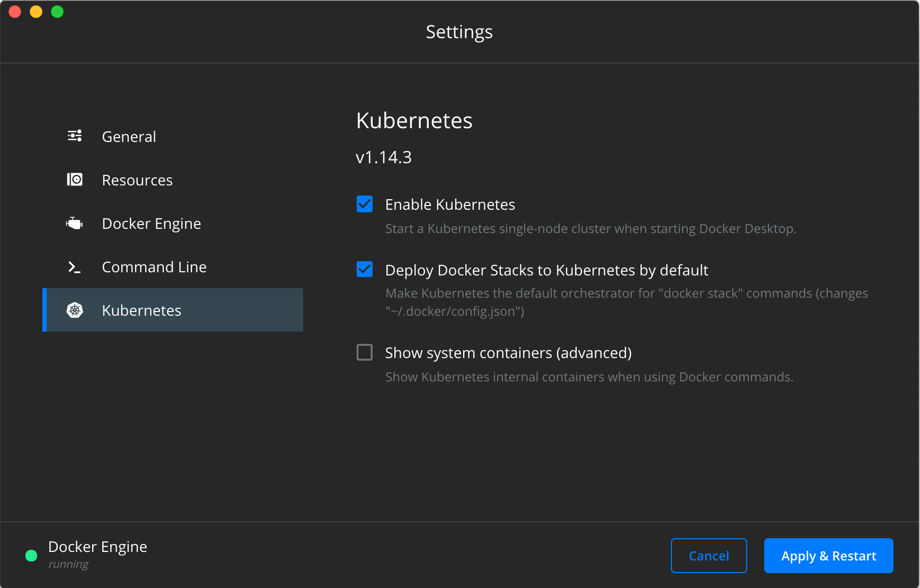Viewport: 920px width, 588px height.
Task: Click the yellow minimize window button
Action: pos(36,12)
